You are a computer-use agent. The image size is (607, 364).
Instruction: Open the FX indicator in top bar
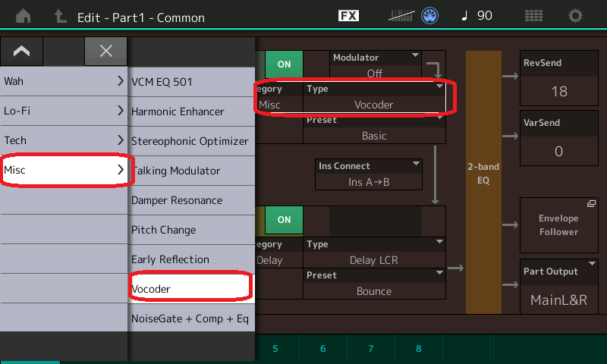pos(348,15)
